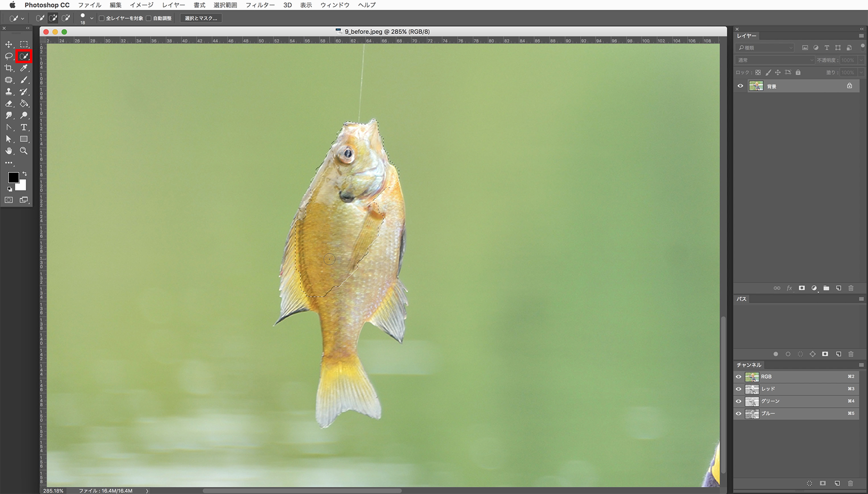Create a new group in Layers panel
The width and height of the screenshot is (868, 494).
tap(826, 288)
